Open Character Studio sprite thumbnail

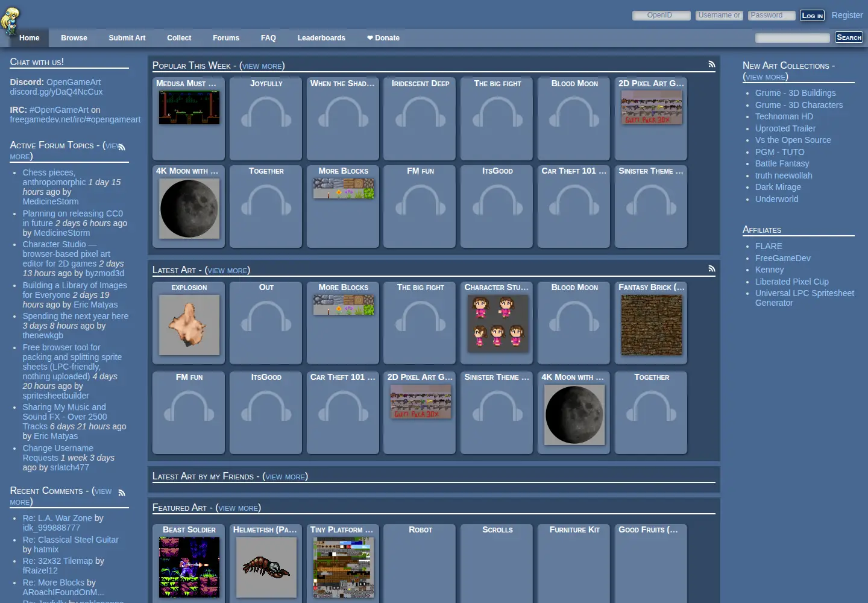click(x=497, y=323)
